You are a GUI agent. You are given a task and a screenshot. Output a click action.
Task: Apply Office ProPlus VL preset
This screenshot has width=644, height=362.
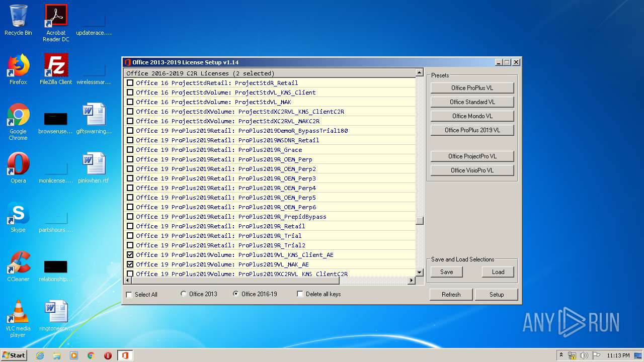tap(472, 88)
